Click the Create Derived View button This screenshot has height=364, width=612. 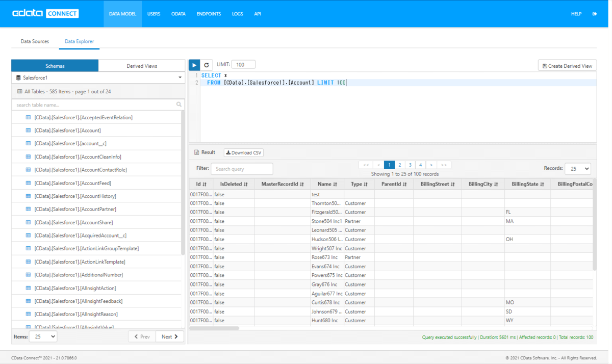coord(567,65)
